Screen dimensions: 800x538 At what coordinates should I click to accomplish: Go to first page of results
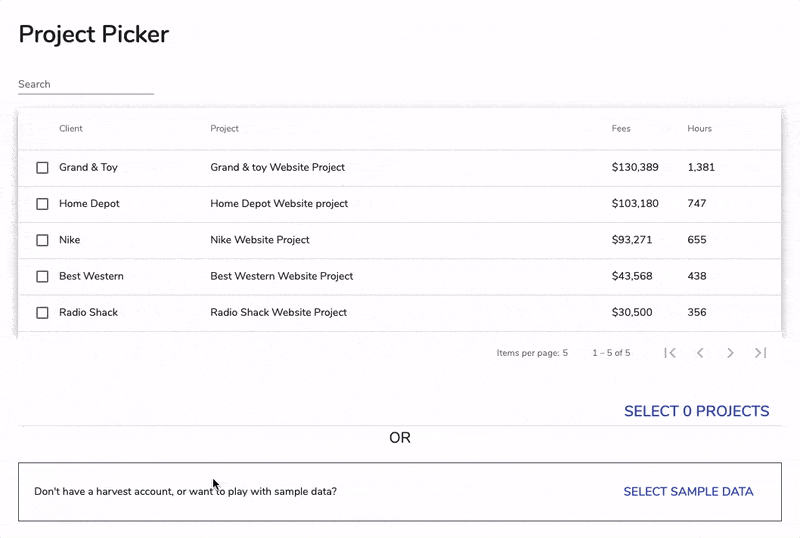coord(670,353)
